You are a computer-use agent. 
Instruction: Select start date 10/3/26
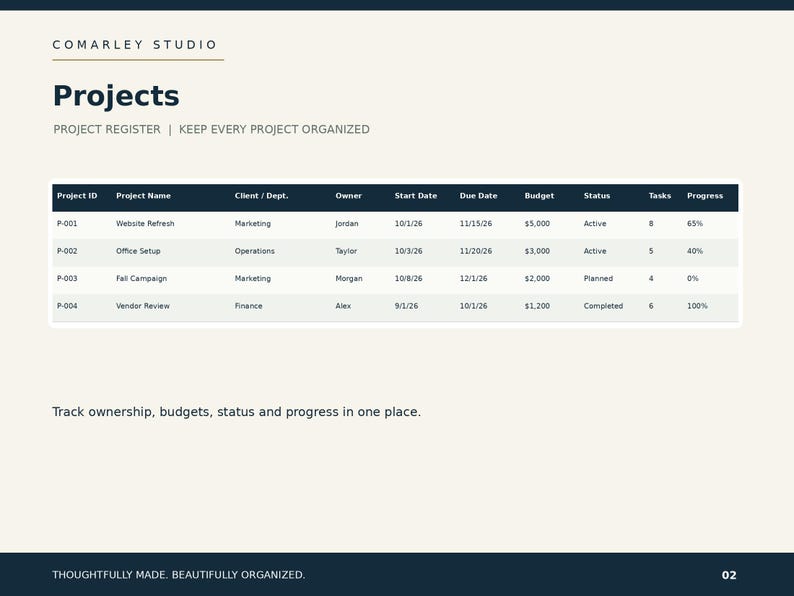click(409, 251)
